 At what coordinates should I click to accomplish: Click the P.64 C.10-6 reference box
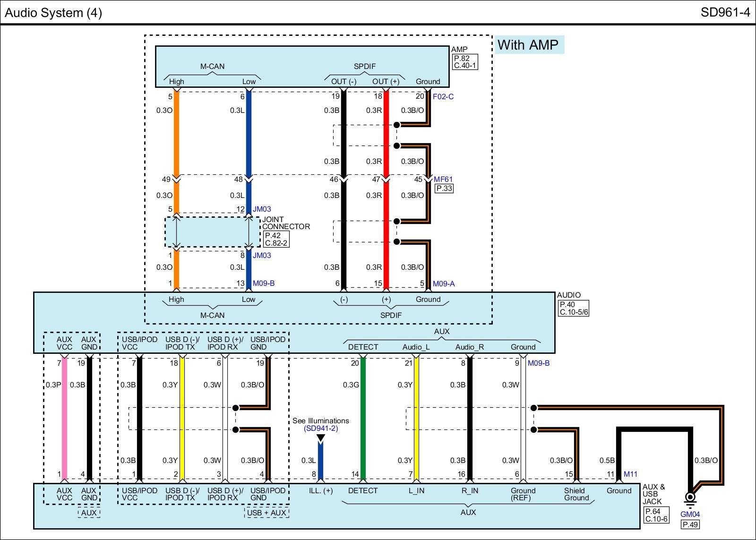(656, 515)
